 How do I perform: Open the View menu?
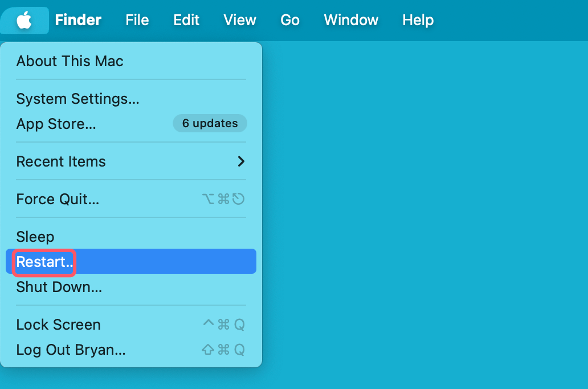click(239, 21)
